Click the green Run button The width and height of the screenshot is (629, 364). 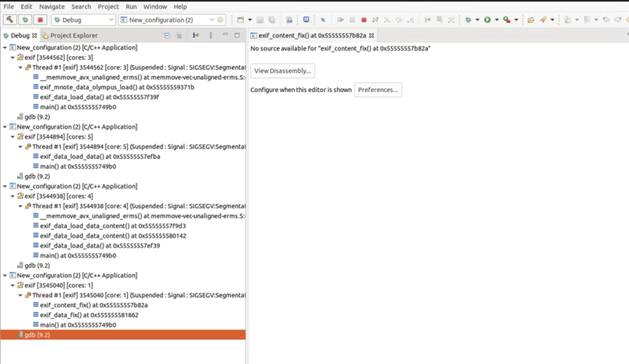click(487, 20)
